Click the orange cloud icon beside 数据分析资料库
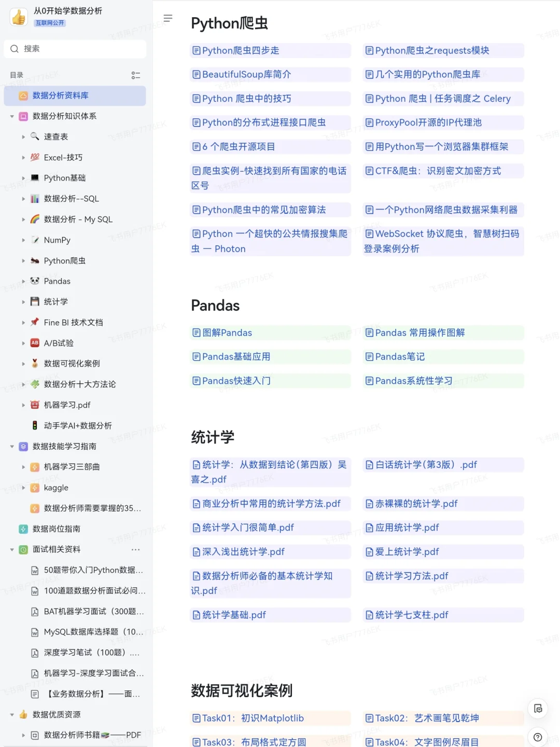The height and width of the screenshot is (747, 560). tap(23, 95)
